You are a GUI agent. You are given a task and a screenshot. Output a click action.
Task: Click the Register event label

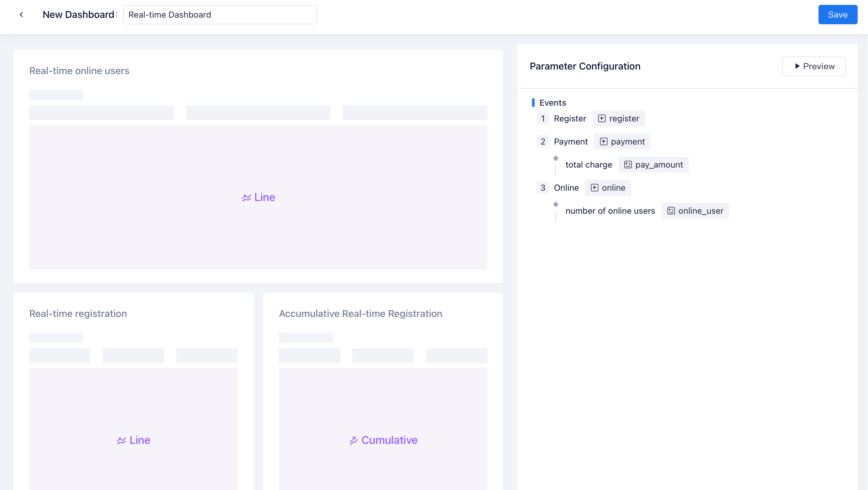point(570,118)
